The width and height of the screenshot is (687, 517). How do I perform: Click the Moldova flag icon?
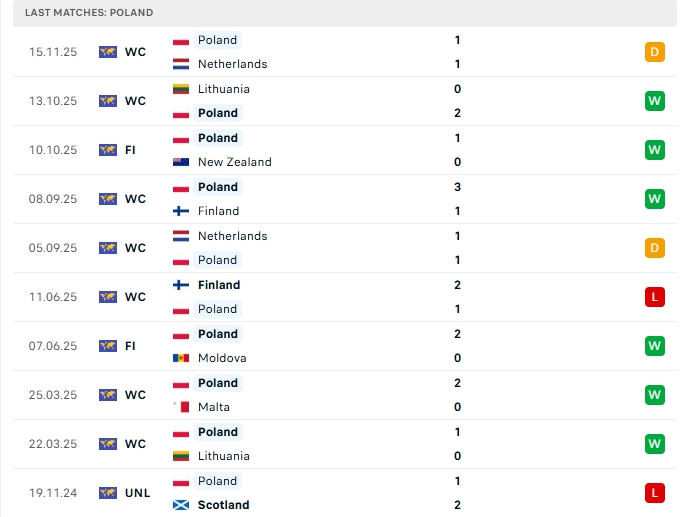pyautogui.click(x=181, y=358)
